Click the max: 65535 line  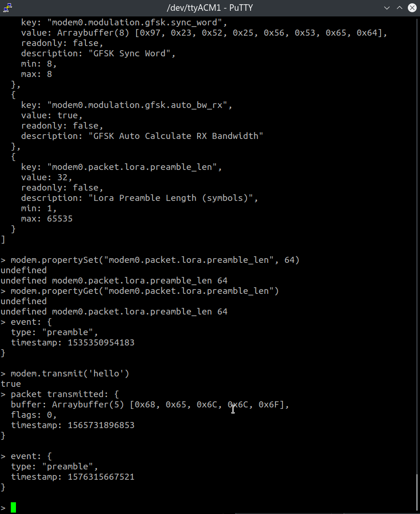pos(47,219)
